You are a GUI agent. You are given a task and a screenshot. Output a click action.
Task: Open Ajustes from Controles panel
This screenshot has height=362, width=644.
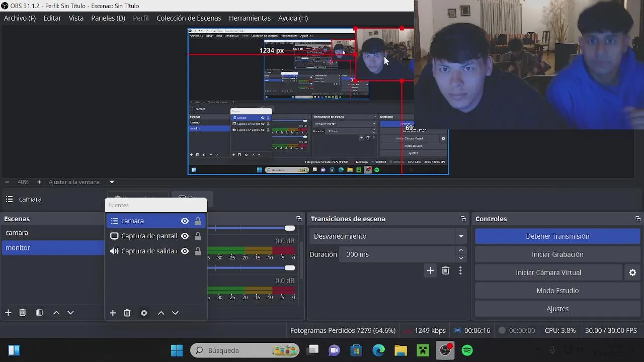pyautogui.click(x=557, y=309)
